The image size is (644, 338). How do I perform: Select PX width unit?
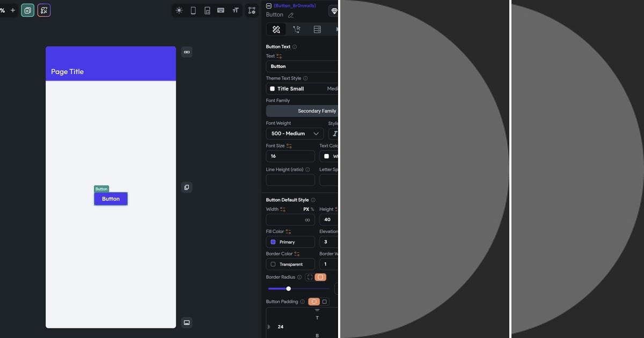click(306, 209)
